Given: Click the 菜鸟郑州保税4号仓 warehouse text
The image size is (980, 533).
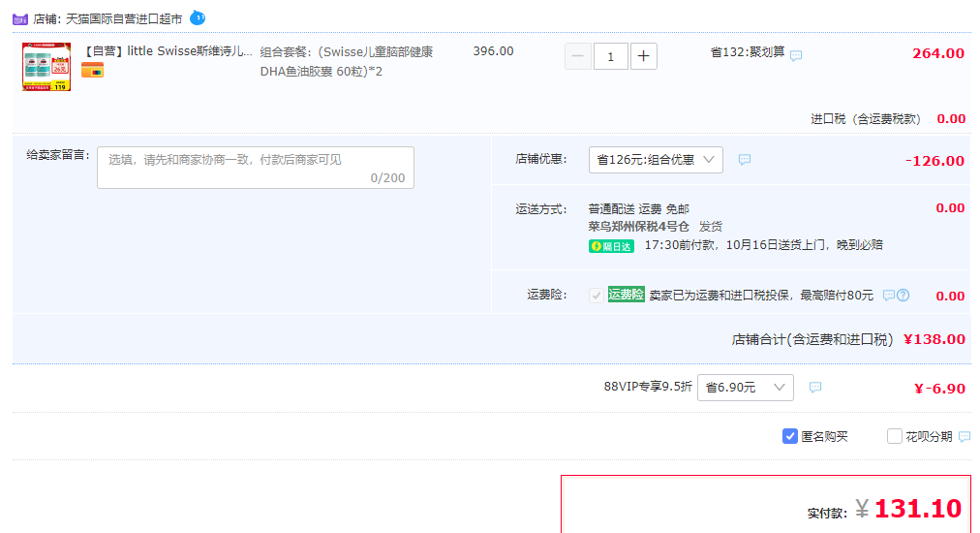Looking at the screenshot, I should (x=639, y=227).
